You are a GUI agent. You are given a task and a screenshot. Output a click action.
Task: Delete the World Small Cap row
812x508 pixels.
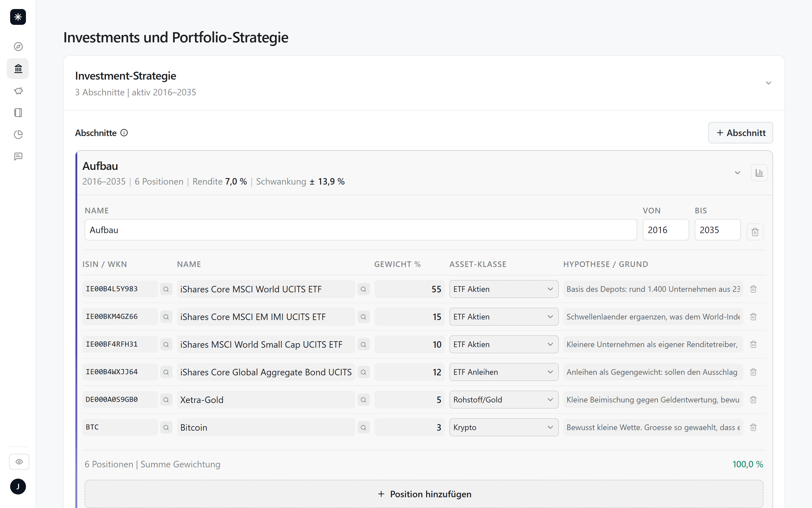coord(753,344)
